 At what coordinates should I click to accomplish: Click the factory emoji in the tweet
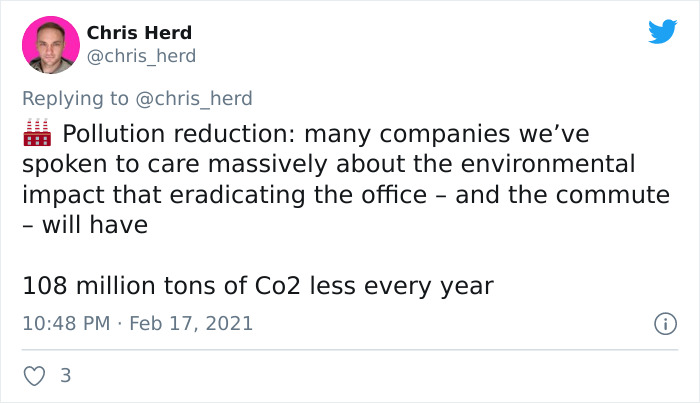[37, 133]
